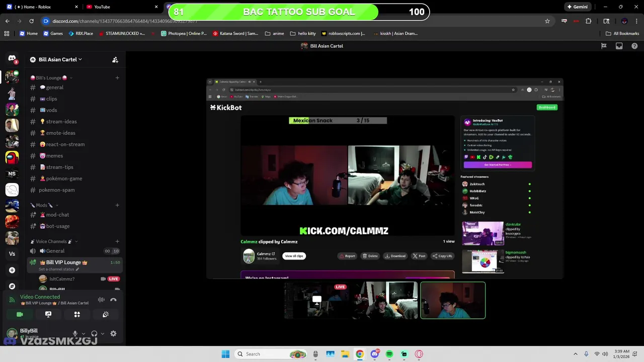Open Discord help question mark icon
The width and height of the screenshot is (644, 362).
point(634,46)
